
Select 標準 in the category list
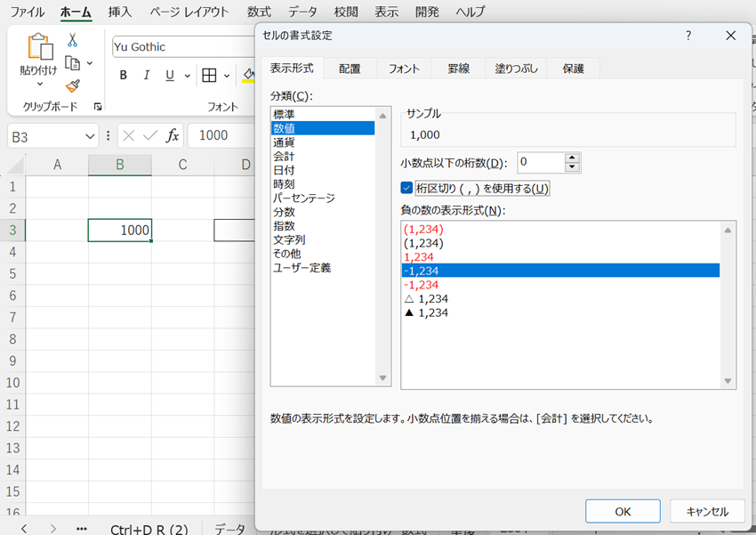pos(323,114)
